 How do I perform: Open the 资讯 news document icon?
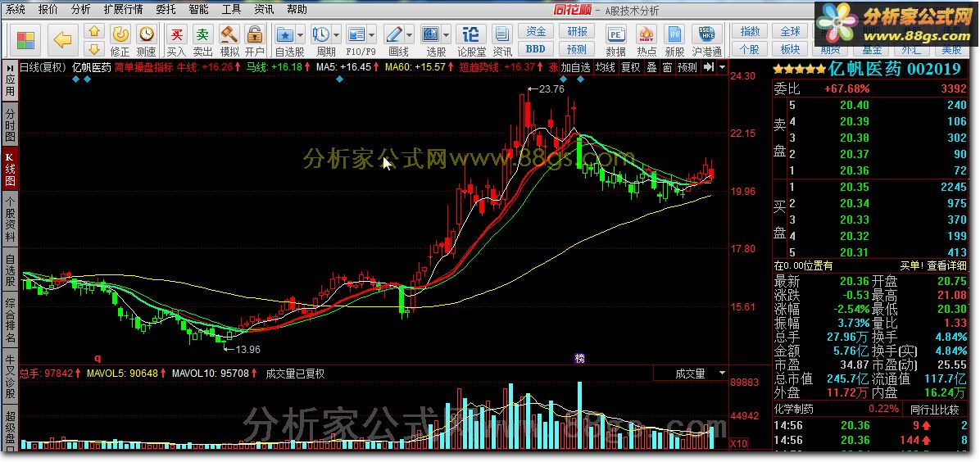pos(501,34)
